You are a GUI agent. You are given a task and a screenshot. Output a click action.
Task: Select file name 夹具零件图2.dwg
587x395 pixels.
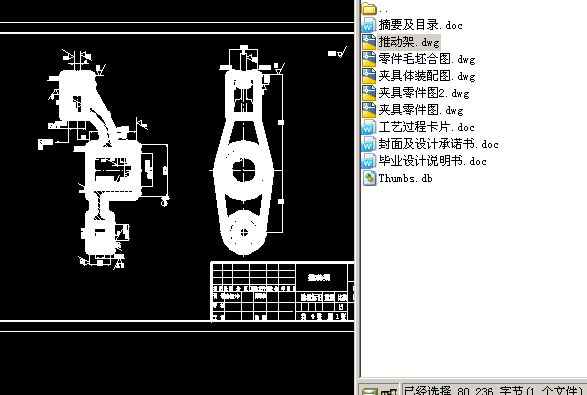(x=424, y=93)
